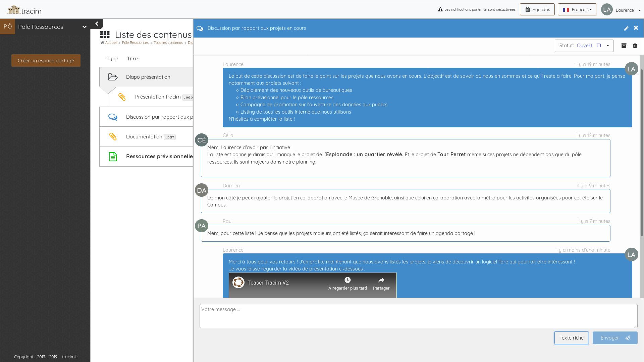Expand the Pôle Ressources workspace dropdown

point(84,27)
